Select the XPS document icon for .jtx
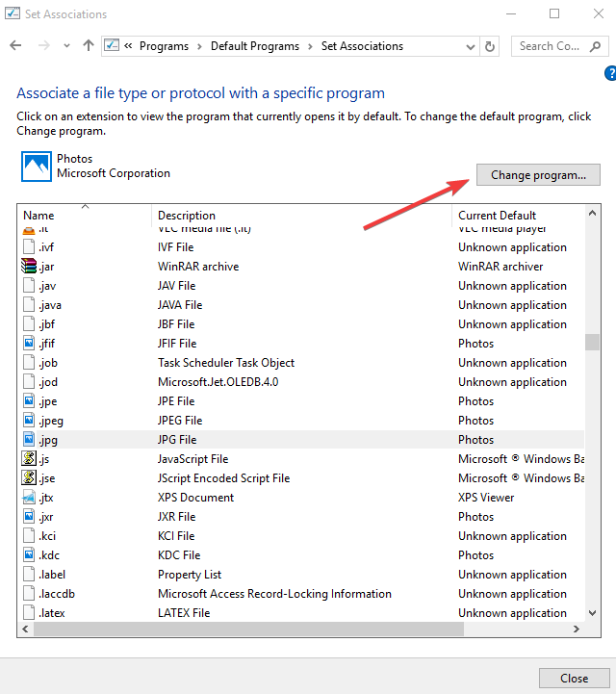This screenshot has width=616, height=694. point(30,498)
